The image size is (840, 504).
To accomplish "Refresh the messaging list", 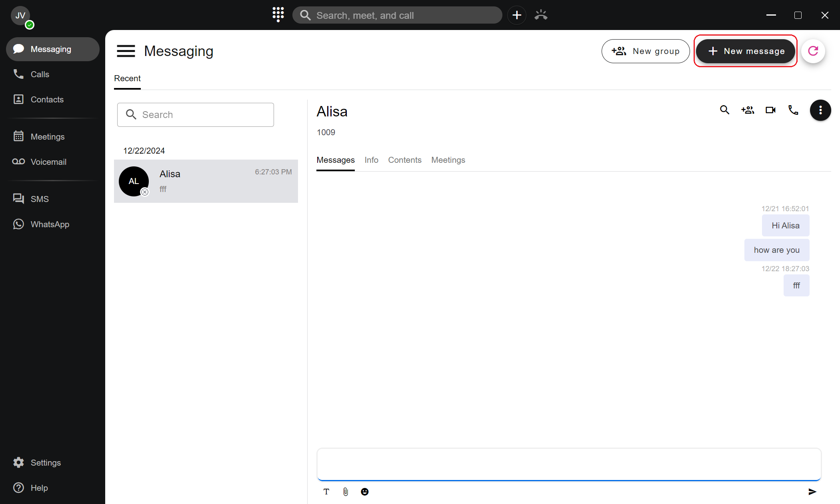I will click(x=813, y=51).
